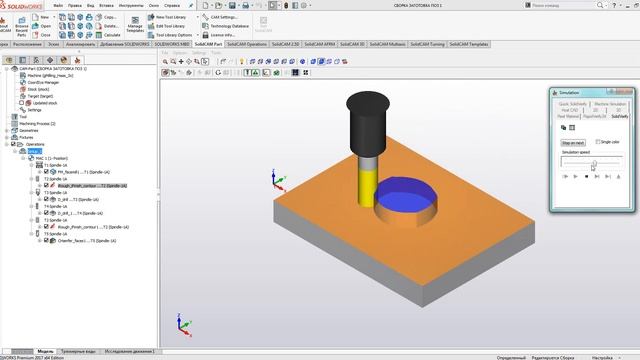640x360 pixels.
Task: Toggle the Operations checkbox in the tree
Action: [13, 144]
